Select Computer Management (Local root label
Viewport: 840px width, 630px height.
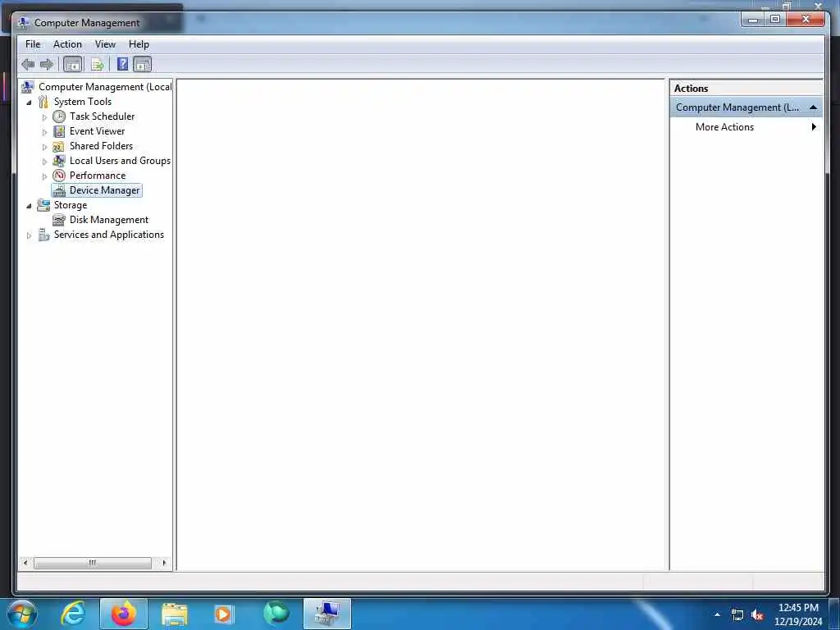click(x=105, y=87)
